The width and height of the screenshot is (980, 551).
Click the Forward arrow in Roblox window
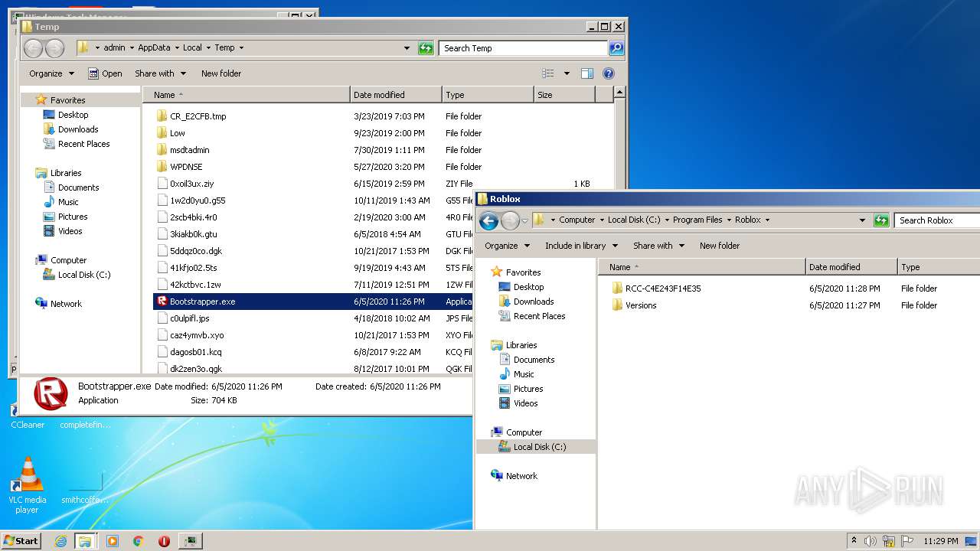coord(510,220)
